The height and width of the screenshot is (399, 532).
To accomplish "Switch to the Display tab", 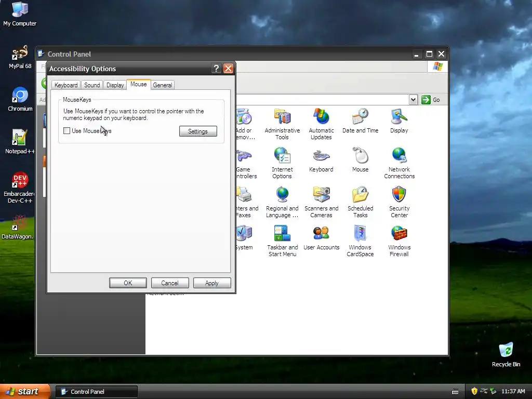I will tap(115, 85).
